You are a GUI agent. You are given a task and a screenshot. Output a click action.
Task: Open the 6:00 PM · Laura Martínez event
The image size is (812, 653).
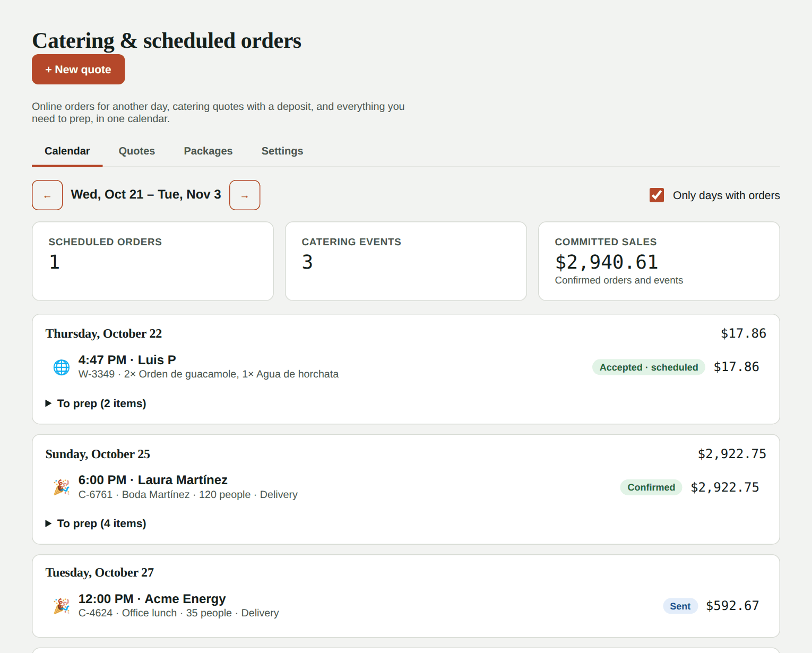[x=406, y=487]
